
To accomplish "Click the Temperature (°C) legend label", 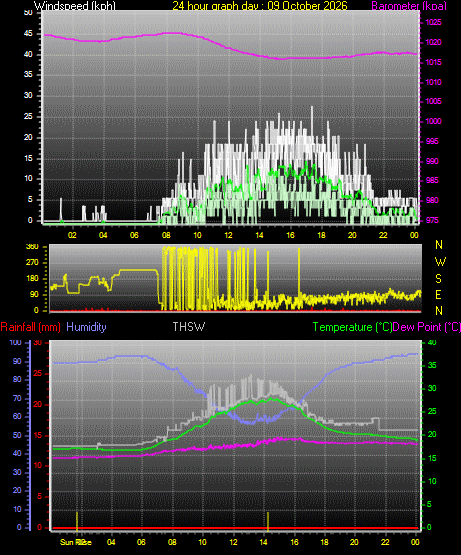I will point(352,327).
